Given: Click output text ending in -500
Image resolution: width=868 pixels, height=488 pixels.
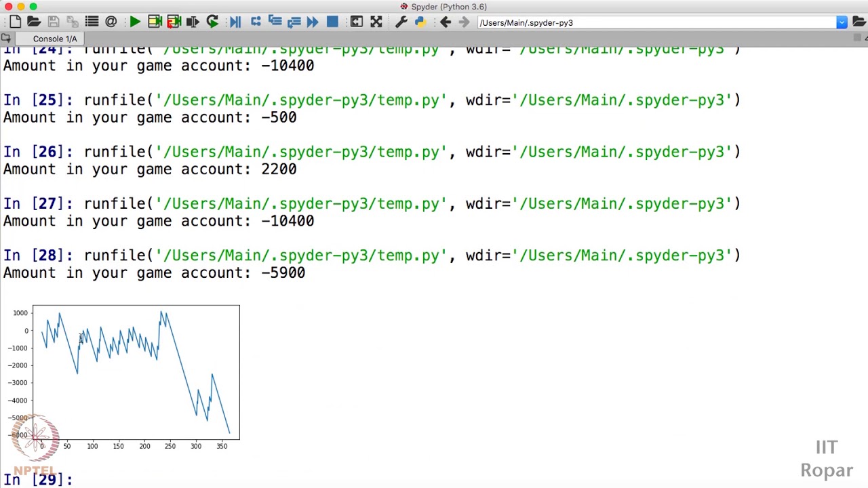Looking at the screenshot, I should pos(150,117).
